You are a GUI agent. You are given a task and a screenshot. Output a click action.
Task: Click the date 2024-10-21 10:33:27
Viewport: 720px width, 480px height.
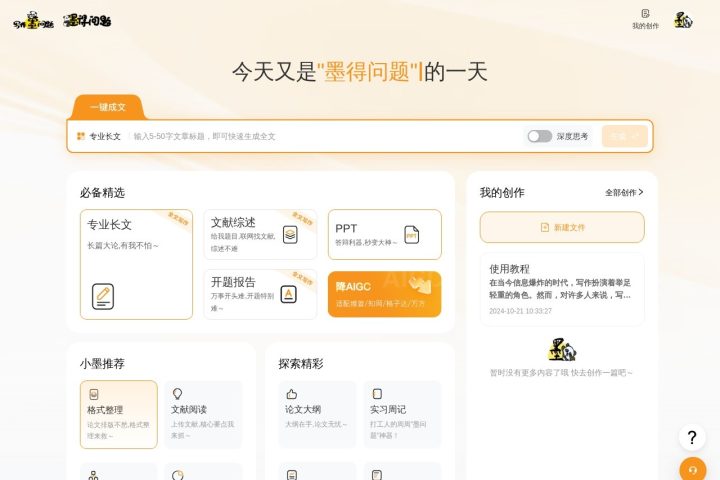click(520, 311)
